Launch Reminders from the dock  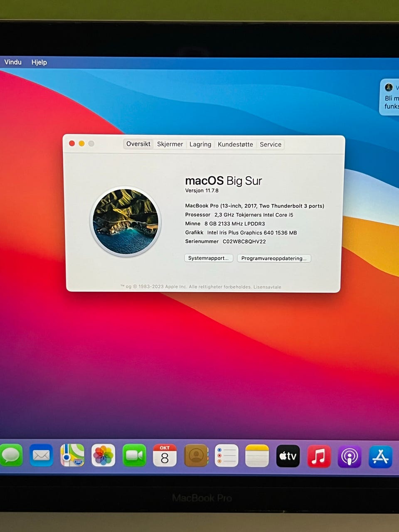tap(227, 456)
